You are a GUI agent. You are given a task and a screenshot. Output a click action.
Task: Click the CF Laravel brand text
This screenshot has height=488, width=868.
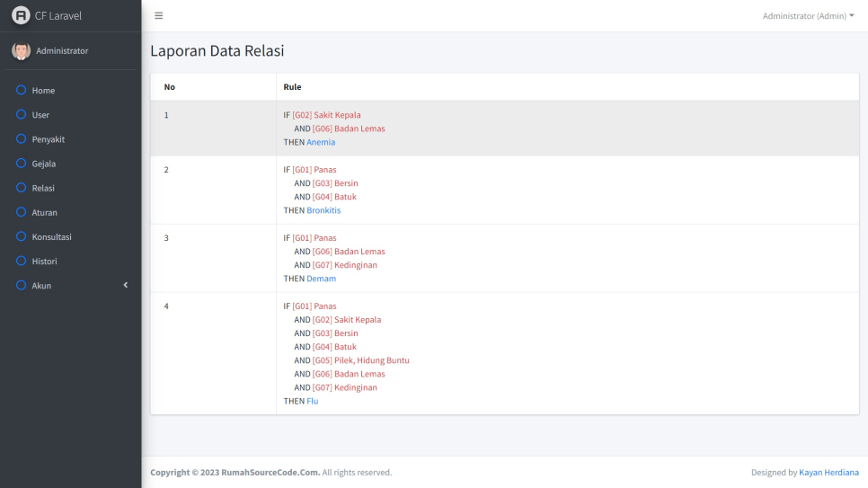(x=58, y=15)
